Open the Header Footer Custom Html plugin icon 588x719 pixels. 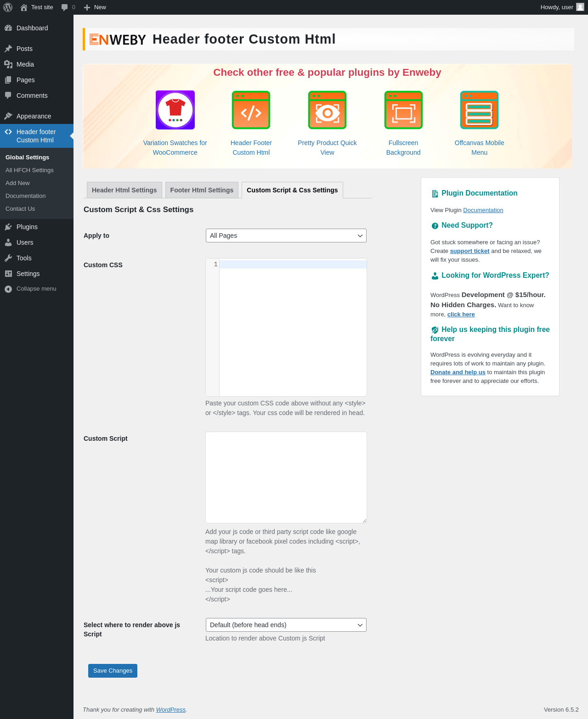[251, 110]
